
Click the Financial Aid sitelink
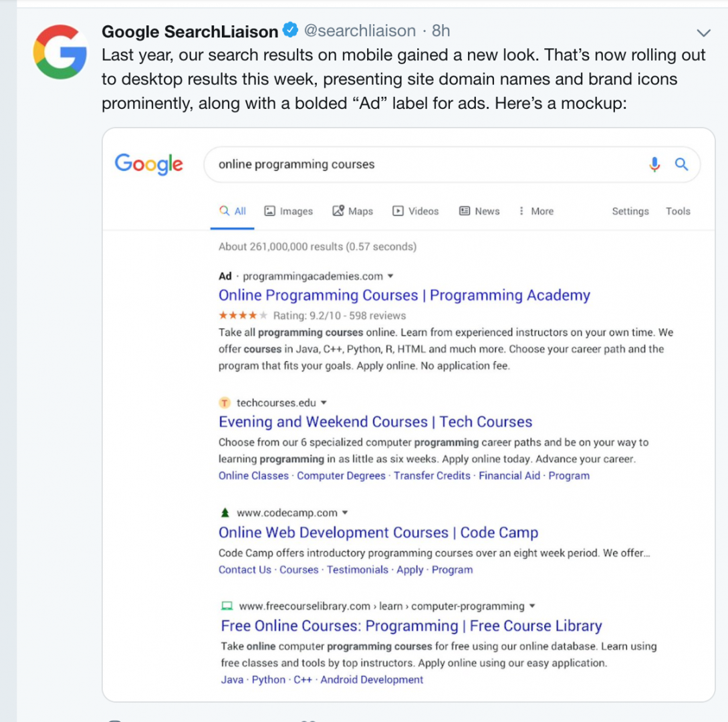(x=509, y=476)
